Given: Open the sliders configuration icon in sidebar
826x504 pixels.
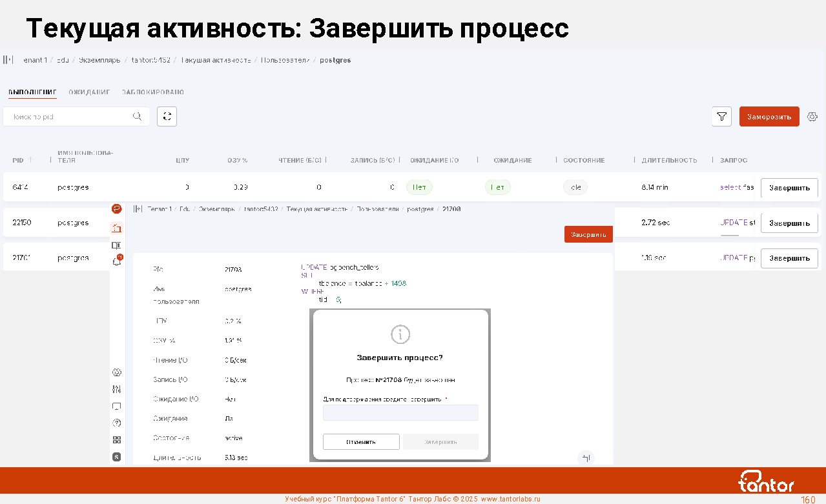Looking at the screenshot, I should tap(117, 389).
